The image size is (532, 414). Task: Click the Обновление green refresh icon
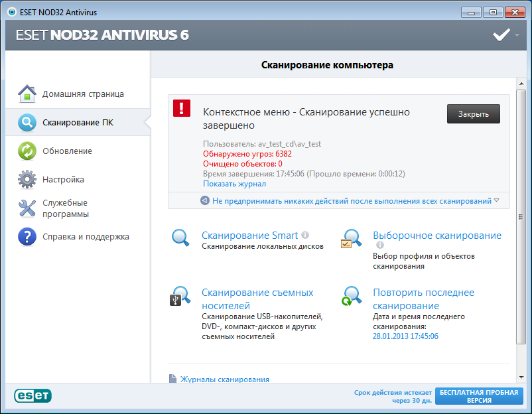(27, 151)
